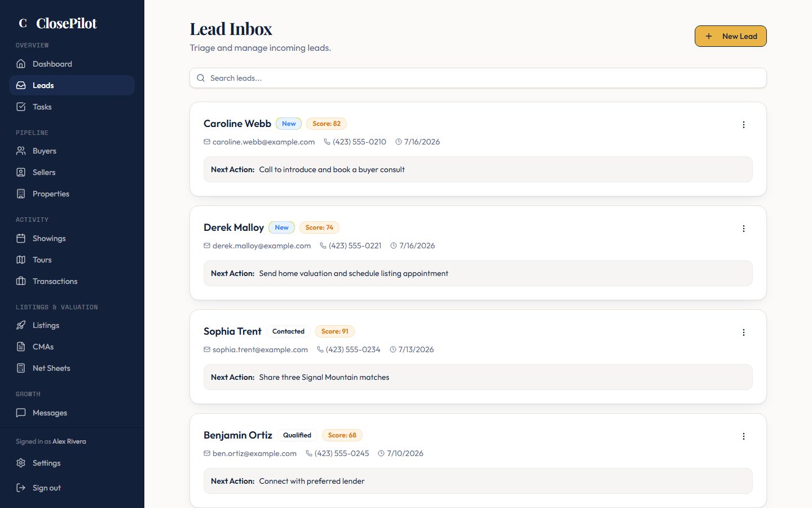This screenshot has width=812, height=508.
Task: Click the Leads inbox icon
Action: 21,85
